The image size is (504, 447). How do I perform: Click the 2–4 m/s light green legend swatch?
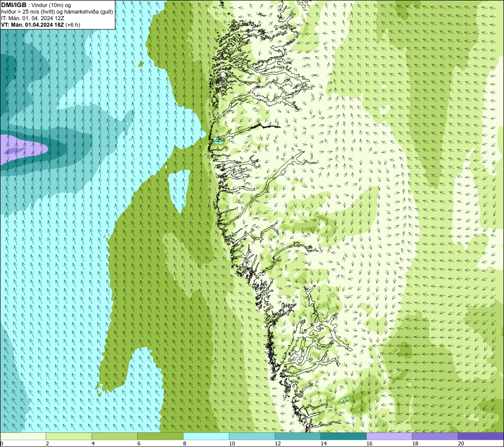coord(69,436)
